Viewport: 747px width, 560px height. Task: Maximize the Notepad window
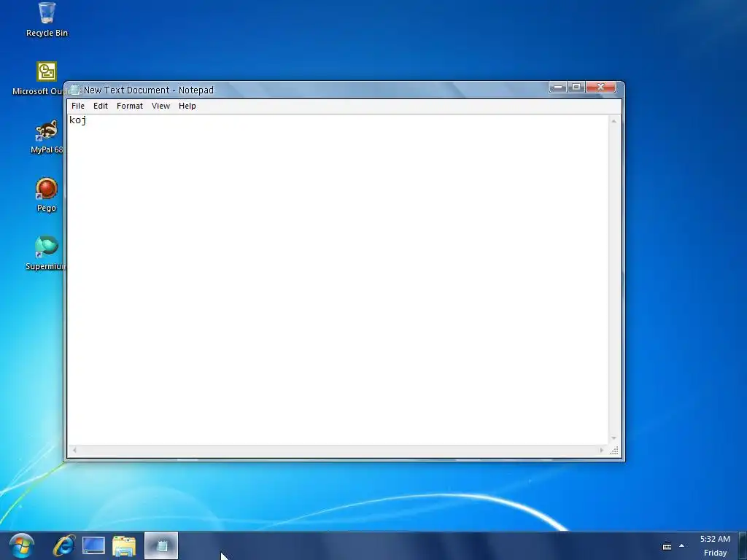tap(576, 87)
